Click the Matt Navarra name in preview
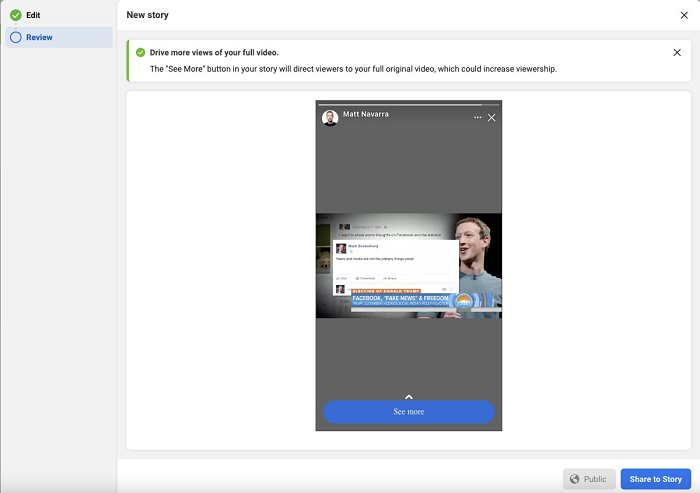The height and width of the screenshot is (493, 700). click(366, 114)
